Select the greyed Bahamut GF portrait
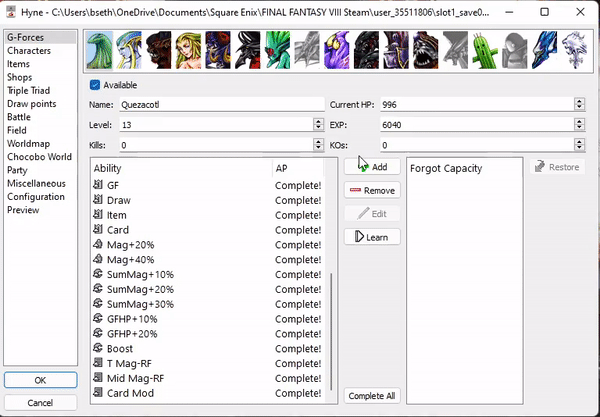600x417 pixels. tap(455, 50)
